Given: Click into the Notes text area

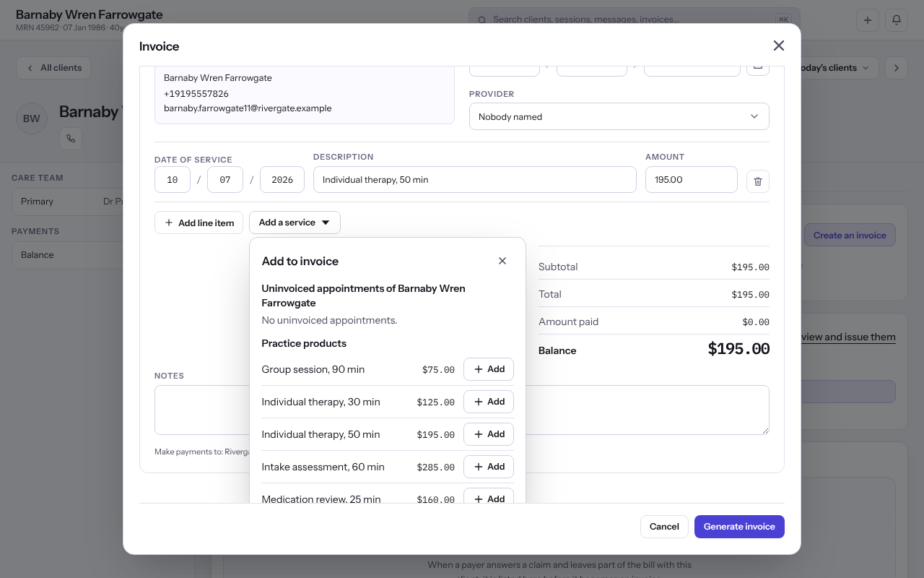Looking at the screenshot, I should click(462, 410).
